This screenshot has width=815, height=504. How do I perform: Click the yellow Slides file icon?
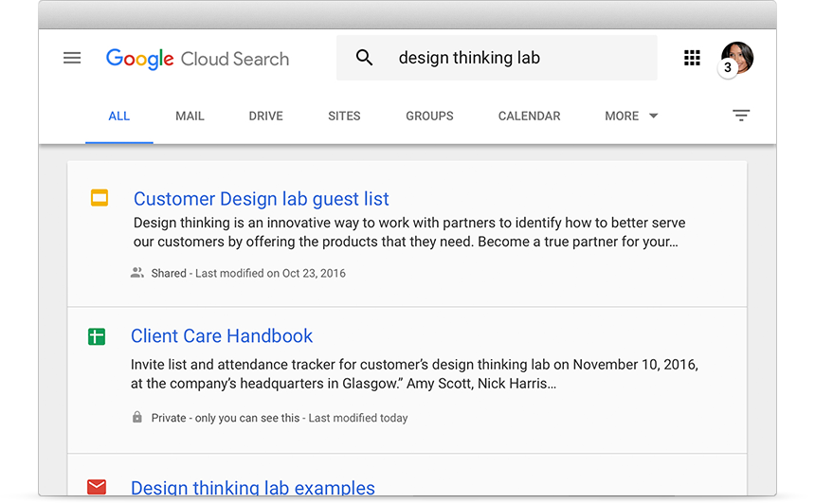(99, 198)
